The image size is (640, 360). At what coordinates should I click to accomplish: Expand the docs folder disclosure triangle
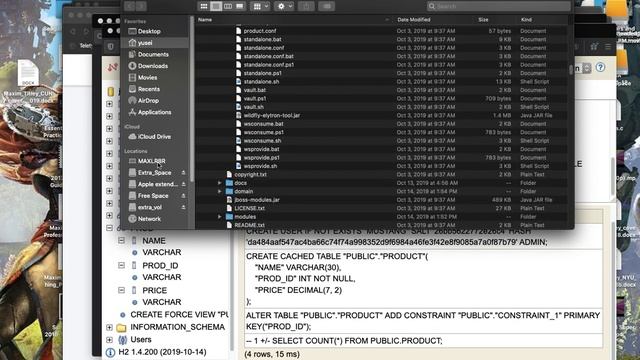(x=220, y=183)
